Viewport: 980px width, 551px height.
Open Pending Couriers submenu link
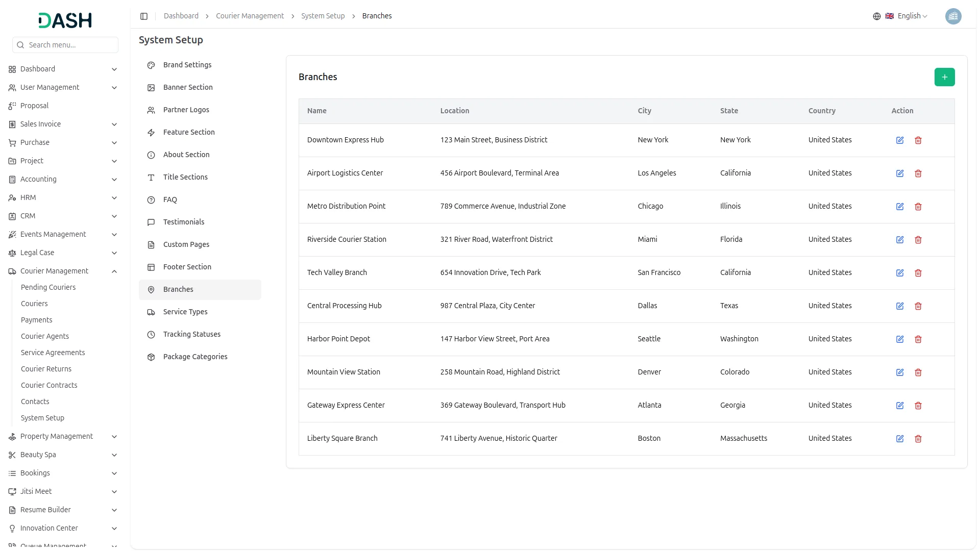(48, 287)
